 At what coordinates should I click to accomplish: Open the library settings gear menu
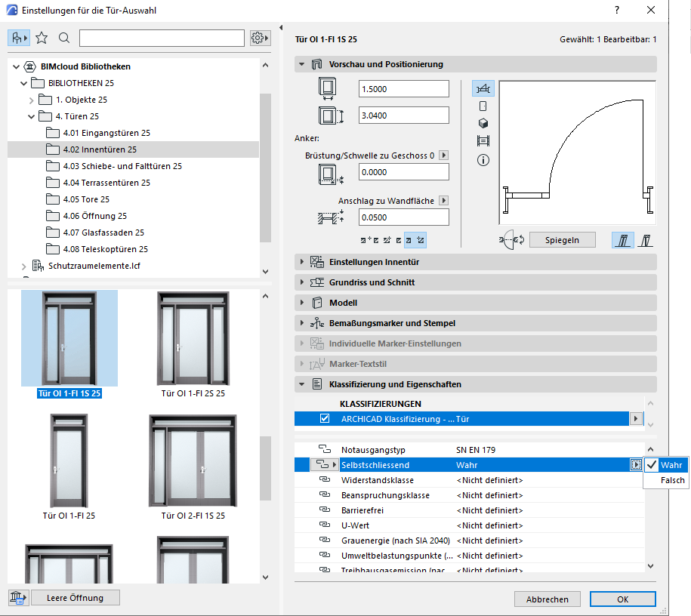click(260, 38)
